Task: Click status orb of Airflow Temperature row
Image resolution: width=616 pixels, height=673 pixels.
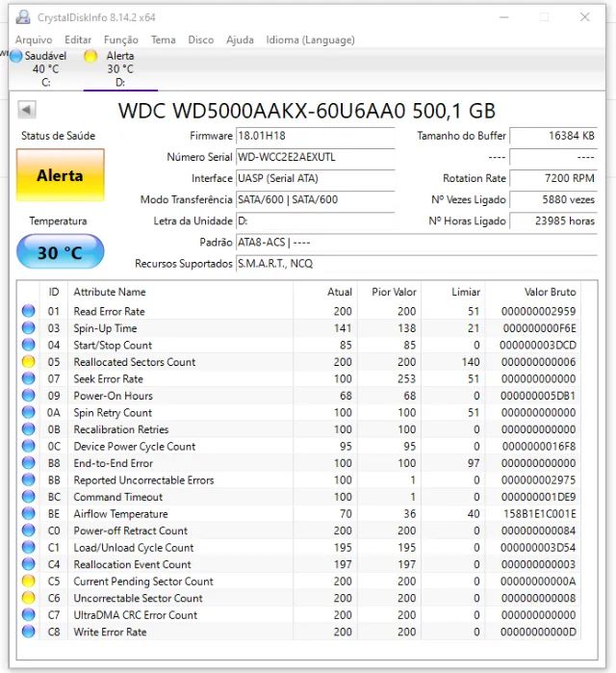Action: [28, 513]
